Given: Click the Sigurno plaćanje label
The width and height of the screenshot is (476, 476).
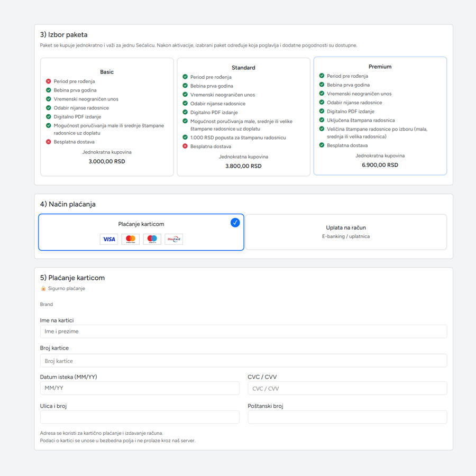Looking at the screenshot, I should (67, 288).
